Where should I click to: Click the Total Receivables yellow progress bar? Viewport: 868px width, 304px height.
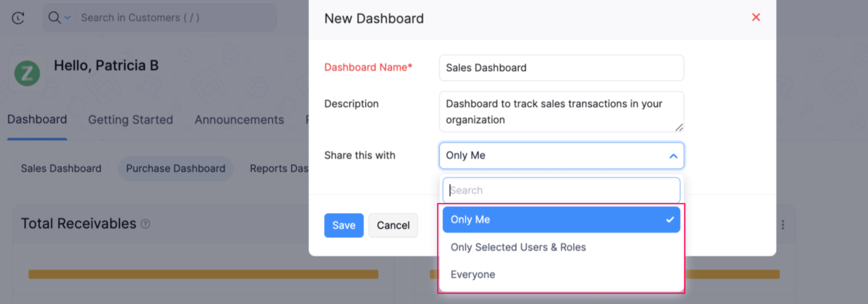click(203, 274)
